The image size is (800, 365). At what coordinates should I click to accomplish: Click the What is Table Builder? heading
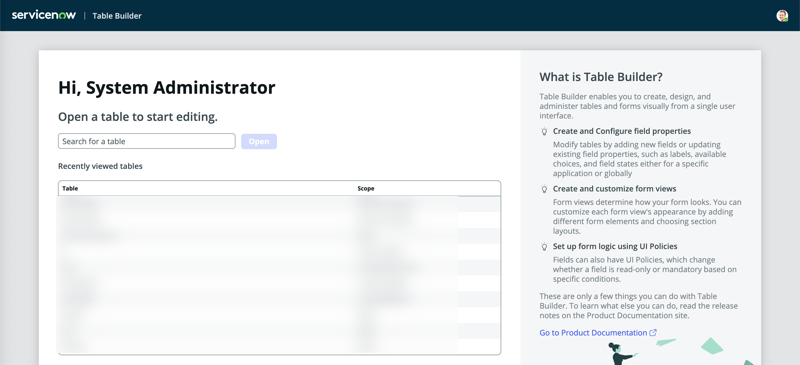tap(601, 77)
